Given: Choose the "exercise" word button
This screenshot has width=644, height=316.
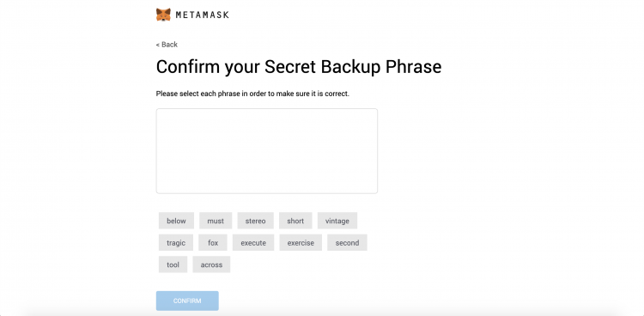Looking at the screenshot, I should pyautogui.click(x=301, y=242).
